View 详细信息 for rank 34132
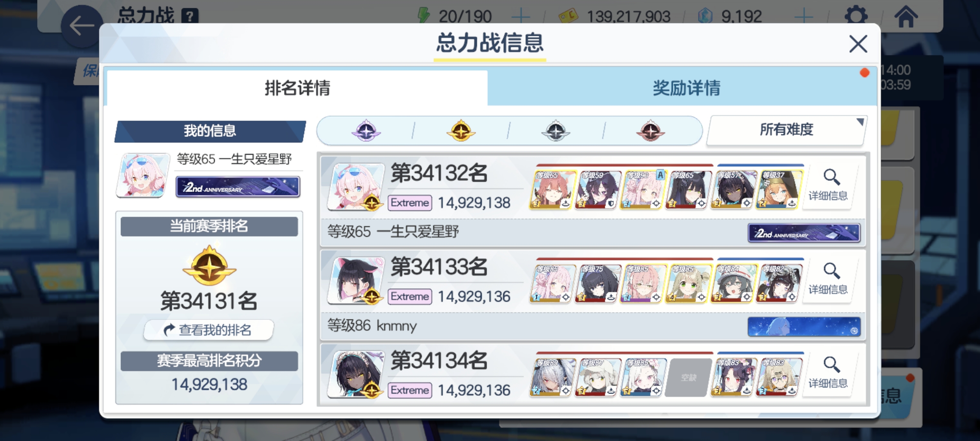 (828, 186)
